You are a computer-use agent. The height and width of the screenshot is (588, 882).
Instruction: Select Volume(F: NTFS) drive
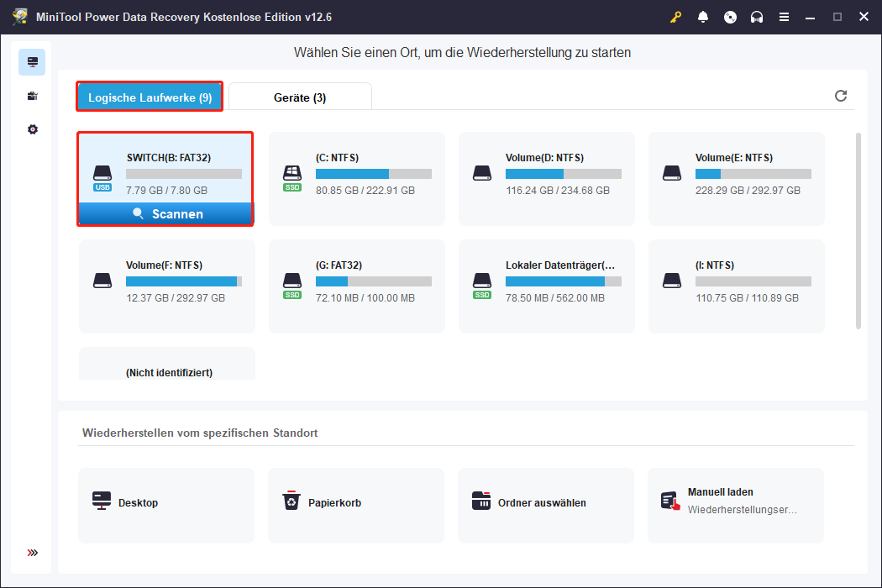(x=166, y=286)
